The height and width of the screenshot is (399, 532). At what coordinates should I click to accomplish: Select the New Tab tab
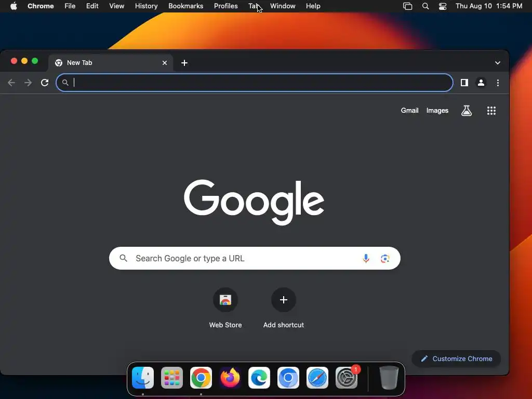point(110,63)
